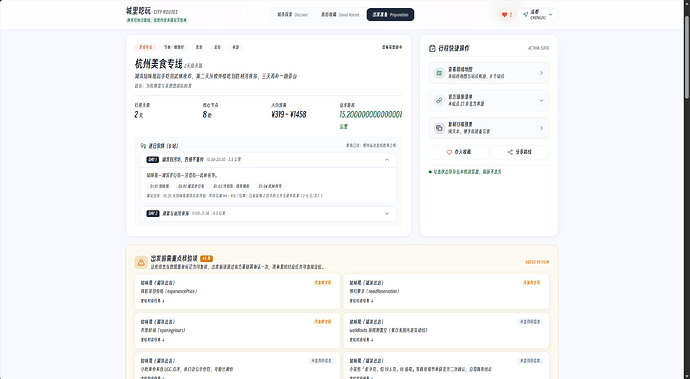Click the green route icon above DAY 1

pyautogui.click(x=143, y=146)
